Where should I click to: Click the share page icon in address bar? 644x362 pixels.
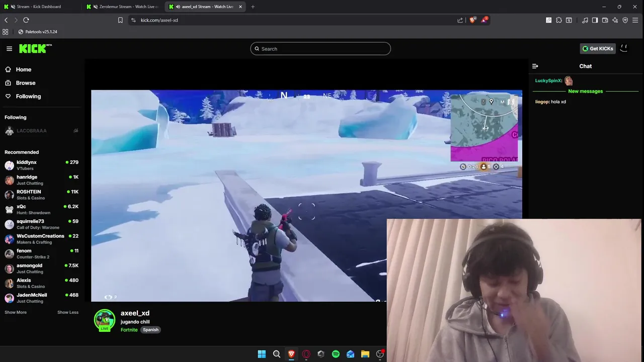coord(460,20)
